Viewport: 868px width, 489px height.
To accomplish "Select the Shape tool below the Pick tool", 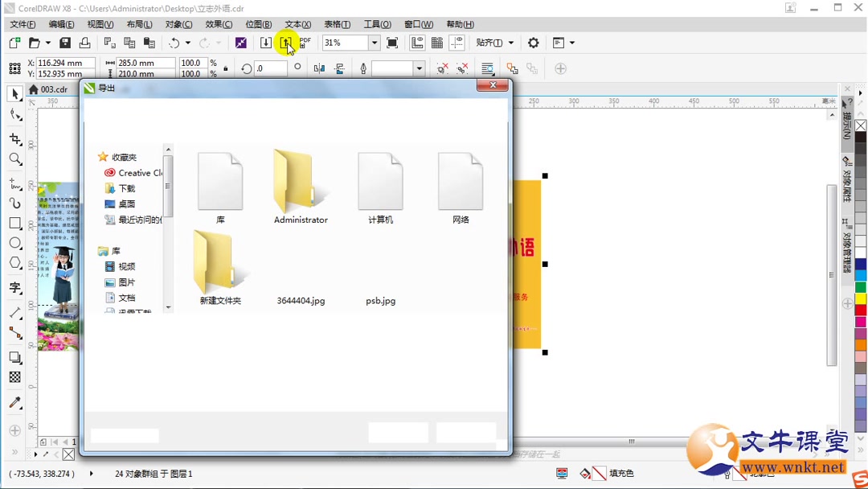I will click(x=14, y=116).
